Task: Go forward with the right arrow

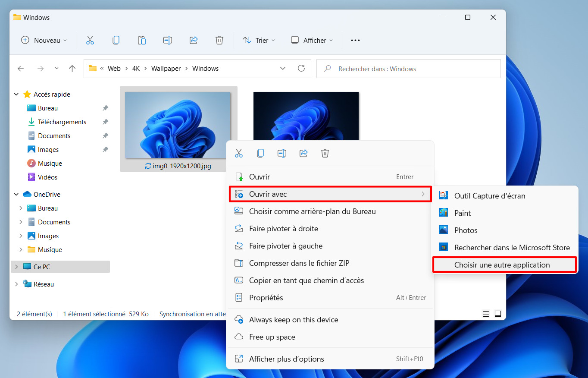Action: 41,69
